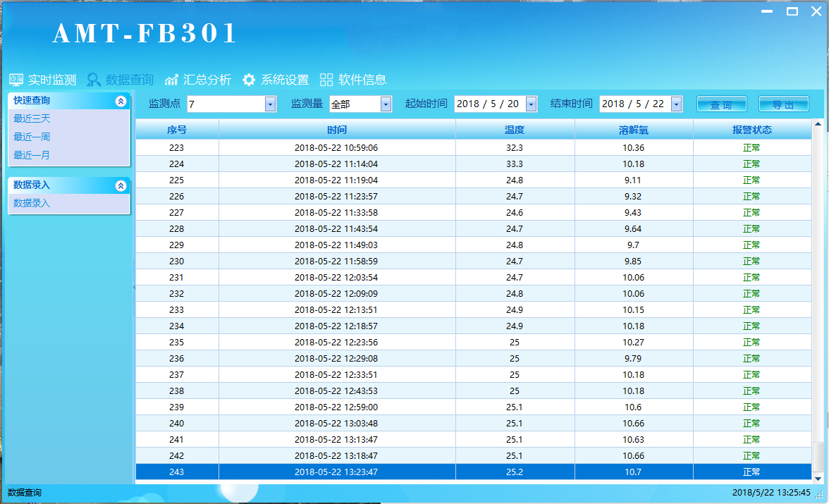The height and width of the screenshot is (504, 829).
Task: Sort by the 溶解氧 column header
Action: (x=633, y=130)
